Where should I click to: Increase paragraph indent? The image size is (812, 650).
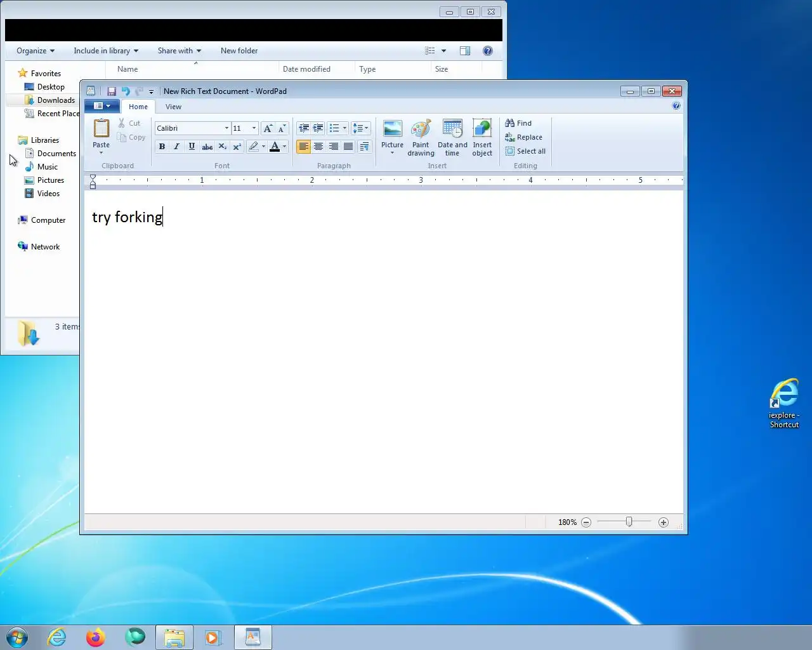(318, 128)
